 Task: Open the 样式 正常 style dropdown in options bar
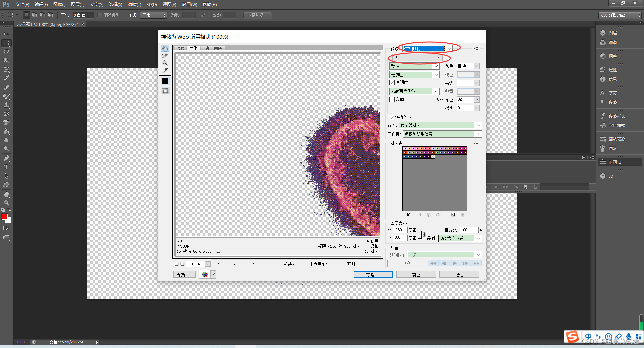click(x=153, y=15)
